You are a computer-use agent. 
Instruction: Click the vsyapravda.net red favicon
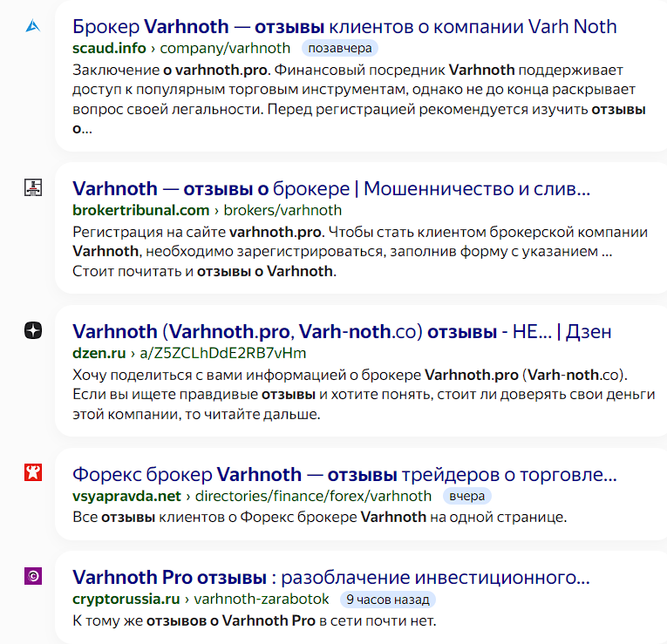tap(33, 473)
